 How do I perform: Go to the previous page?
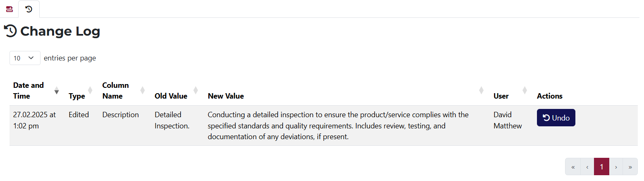[587, 167]
